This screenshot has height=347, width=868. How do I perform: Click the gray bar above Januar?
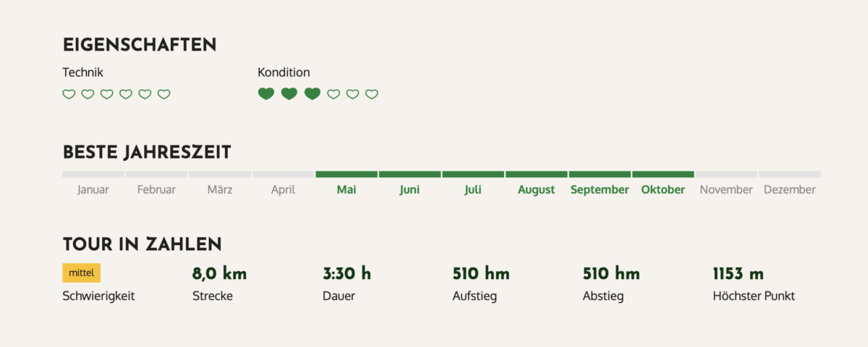pyautogui.click(x=93, y=174)
